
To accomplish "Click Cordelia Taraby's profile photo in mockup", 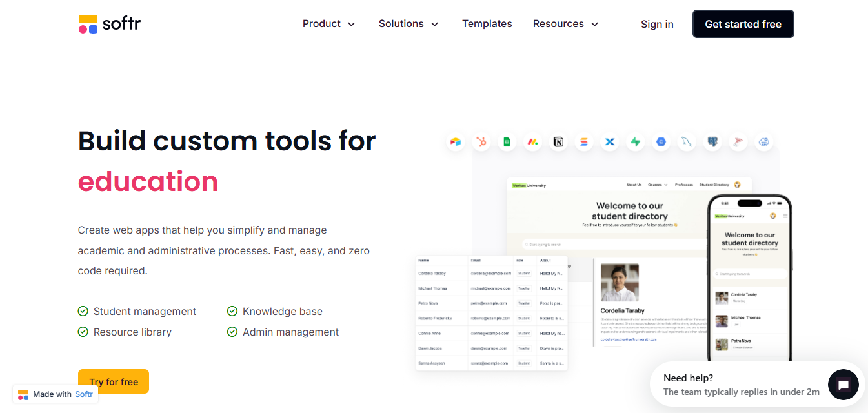I will 620,282.
